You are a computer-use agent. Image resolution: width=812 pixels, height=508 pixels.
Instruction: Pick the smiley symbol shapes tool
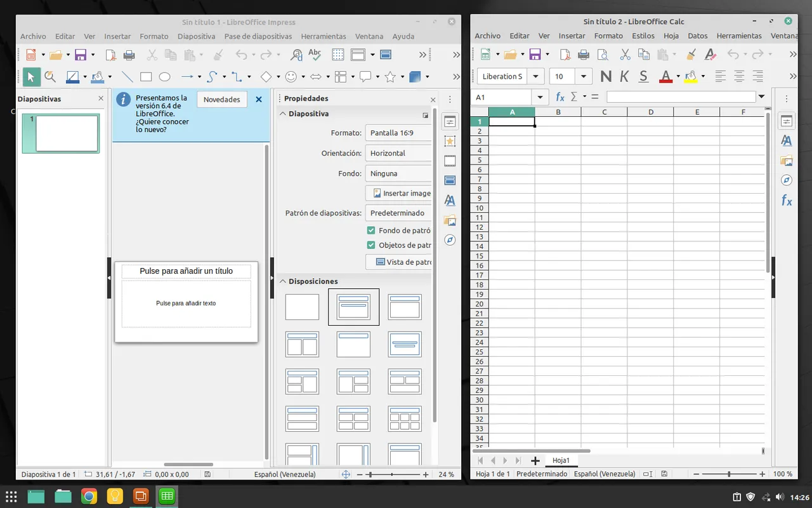coord(291,77)
